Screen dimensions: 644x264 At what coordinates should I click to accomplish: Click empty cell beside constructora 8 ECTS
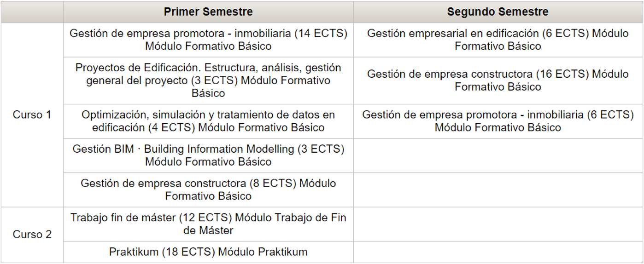pos(498,190)
